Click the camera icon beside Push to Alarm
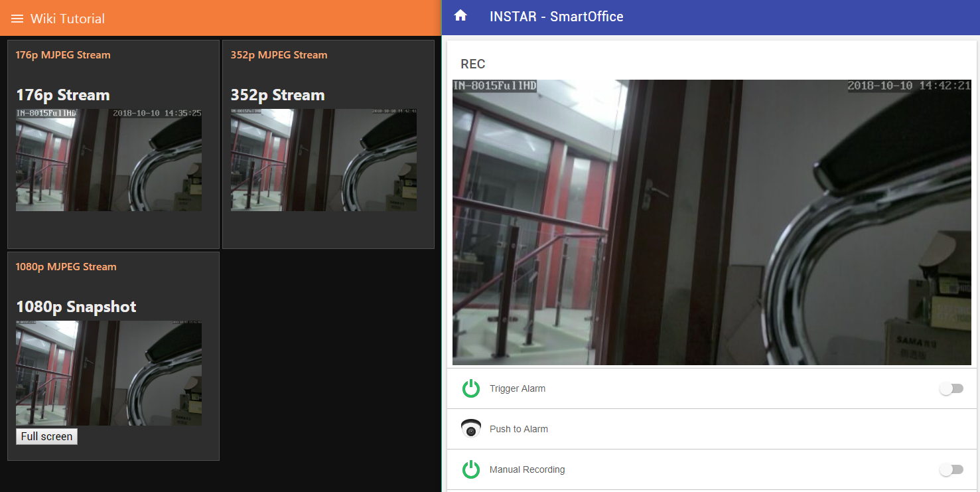Viewport: 980px width, 492px height. click(471, 429)
